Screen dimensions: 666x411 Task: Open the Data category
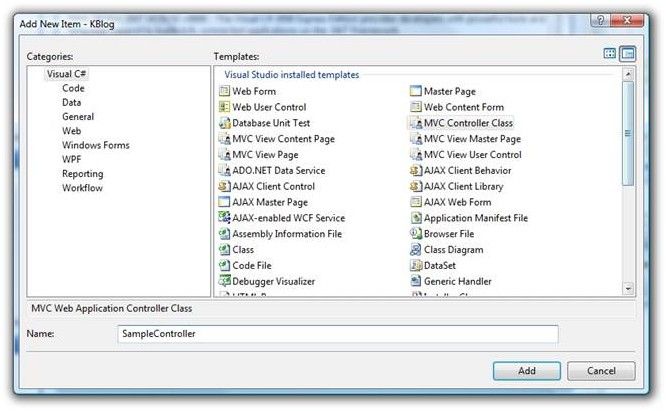[71, 102]
